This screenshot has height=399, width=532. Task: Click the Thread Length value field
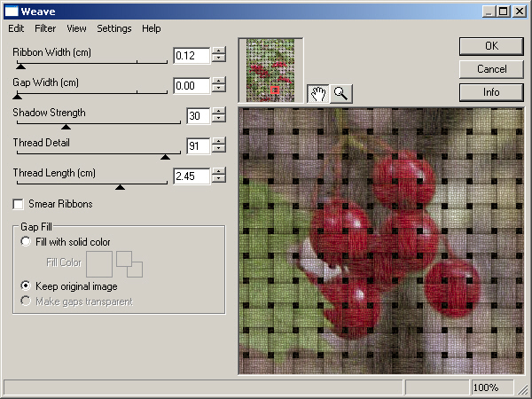pos(192,176)
